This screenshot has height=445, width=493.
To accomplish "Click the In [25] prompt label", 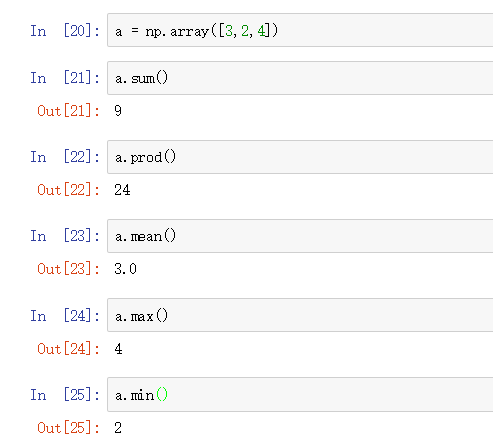I will (65, 395).
